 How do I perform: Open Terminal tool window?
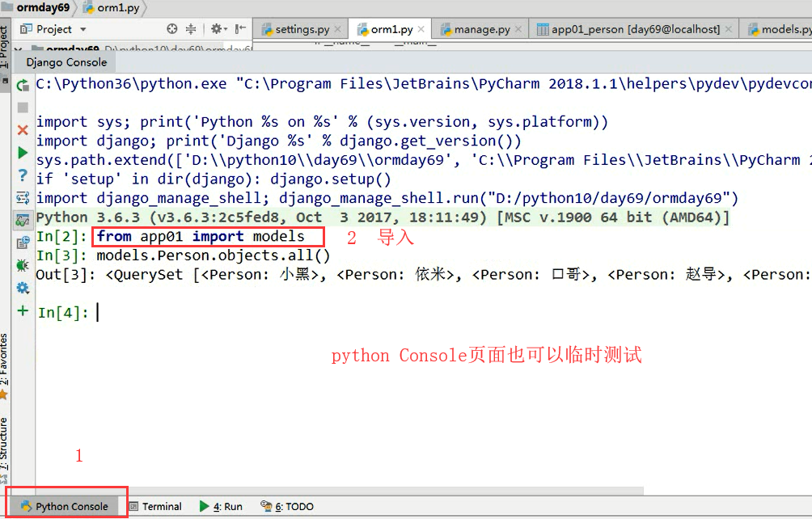click(154, 507)
